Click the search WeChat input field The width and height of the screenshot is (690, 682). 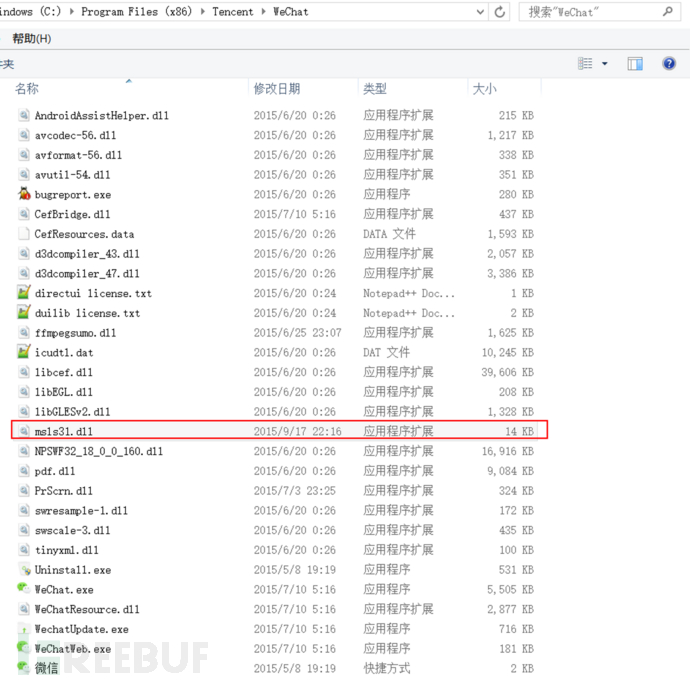pos(599,12)
